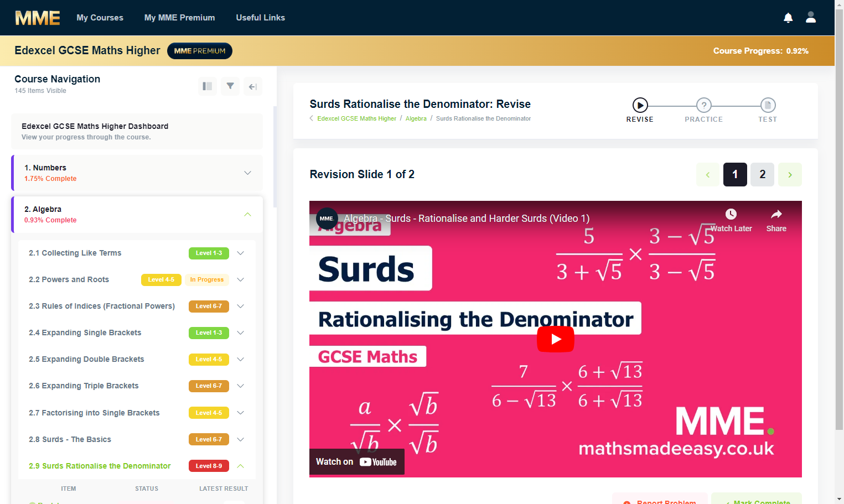This screenshot has width=844, height=504.
Task: Open Edexcel GCSE Maths Higher breadcrumb link
Action: tap(357, 118)
